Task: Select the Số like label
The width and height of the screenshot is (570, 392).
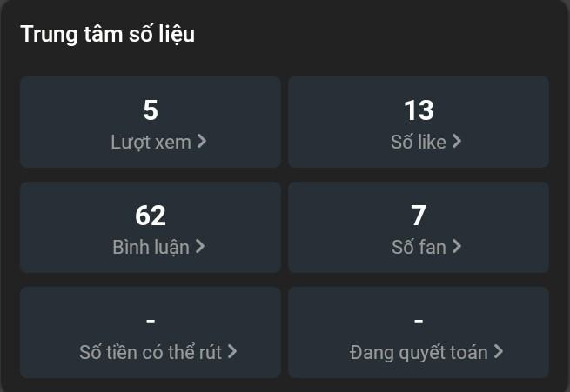Action: pyautogui.click(x=418, y=142)
